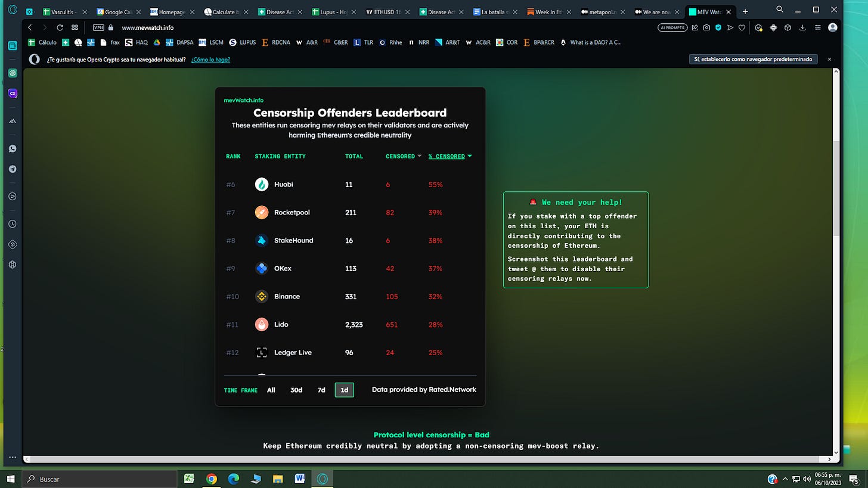This screenshot has width=868, height=488.
Task: Open the sidebar settings gear icon
Action: point(13,265)
